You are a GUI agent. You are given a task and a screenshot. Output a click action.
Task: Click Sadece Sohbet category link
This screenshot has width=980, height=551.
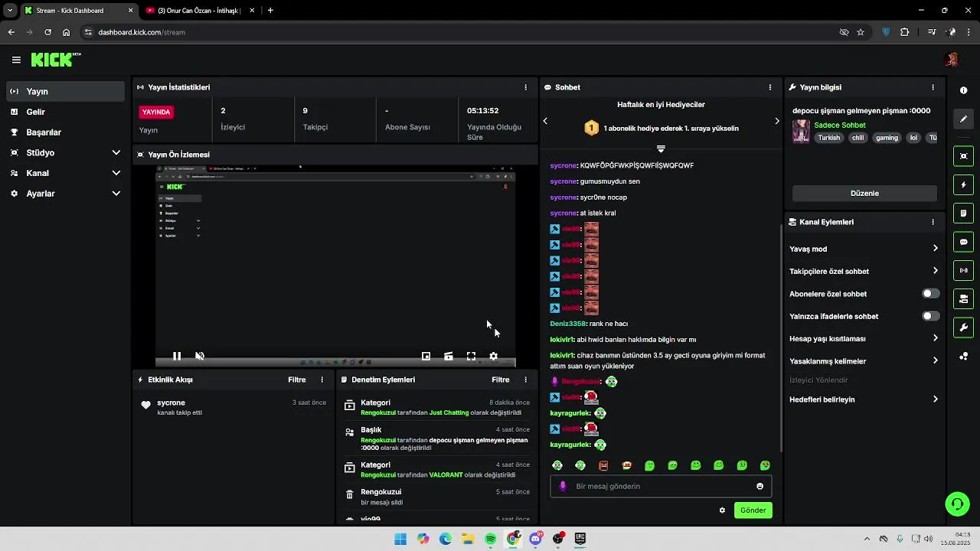840,126
